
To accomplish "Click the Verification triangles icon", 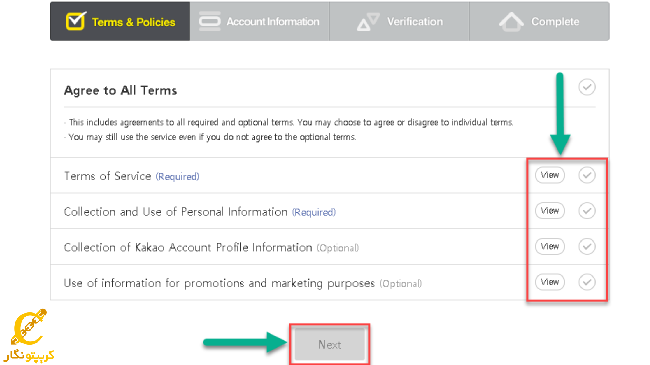I will coord(368,22).
